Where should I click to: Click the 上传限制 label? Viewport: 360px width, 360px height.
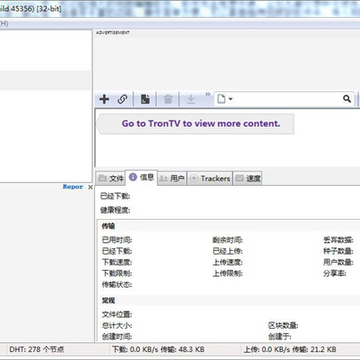(x=228, y=273)
